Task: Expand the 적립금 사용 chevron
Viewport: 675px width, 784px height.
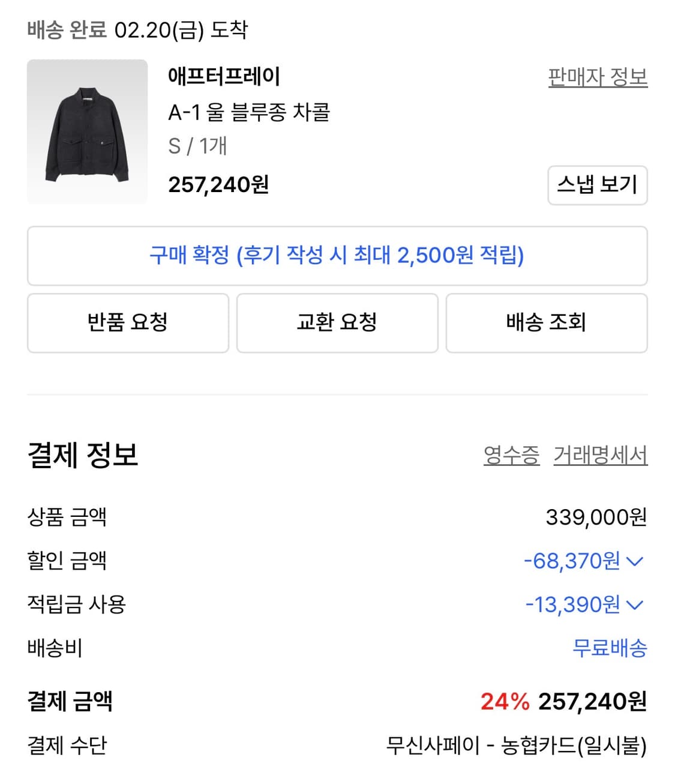Action: (634, 605)
